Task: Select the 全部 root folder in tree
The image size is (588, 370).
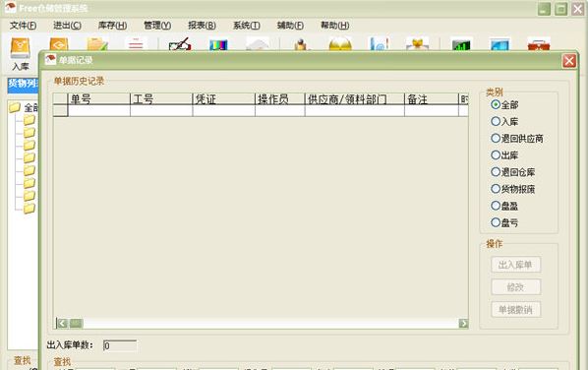Action: click(x=24, y=107)
